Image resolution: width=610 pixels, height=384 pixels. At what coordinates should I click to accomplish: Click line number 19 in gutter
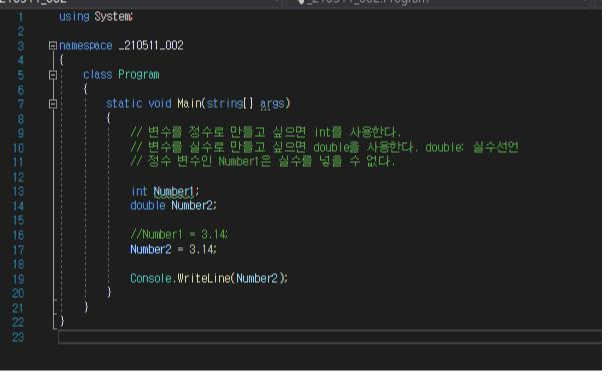pos(18,279)
